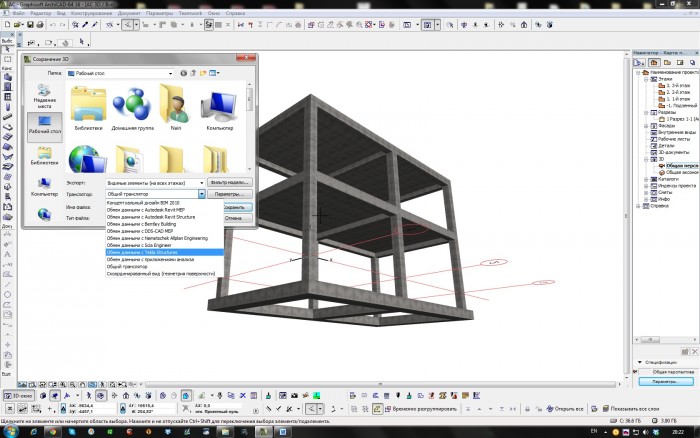Image resolution: width=700 pixels, height=438 pixels.
Task: Click the Фильтр модели... button
Action: point(229,183)
